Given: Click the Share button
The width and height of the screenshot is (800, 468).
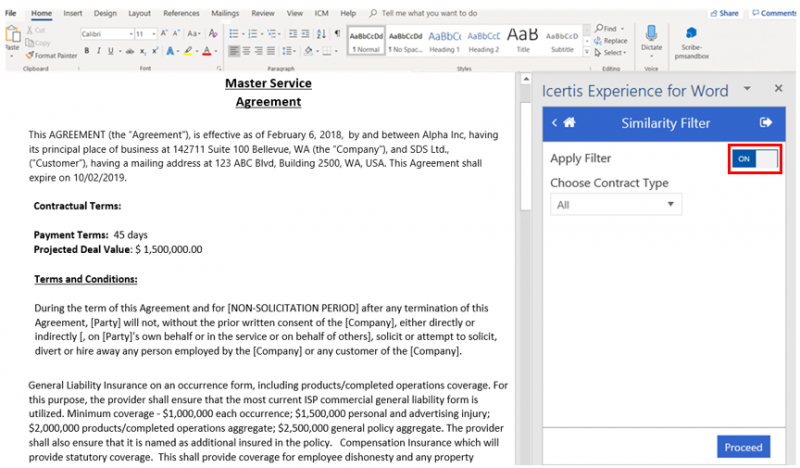Looking at the screenshot, I should (723, 13).
